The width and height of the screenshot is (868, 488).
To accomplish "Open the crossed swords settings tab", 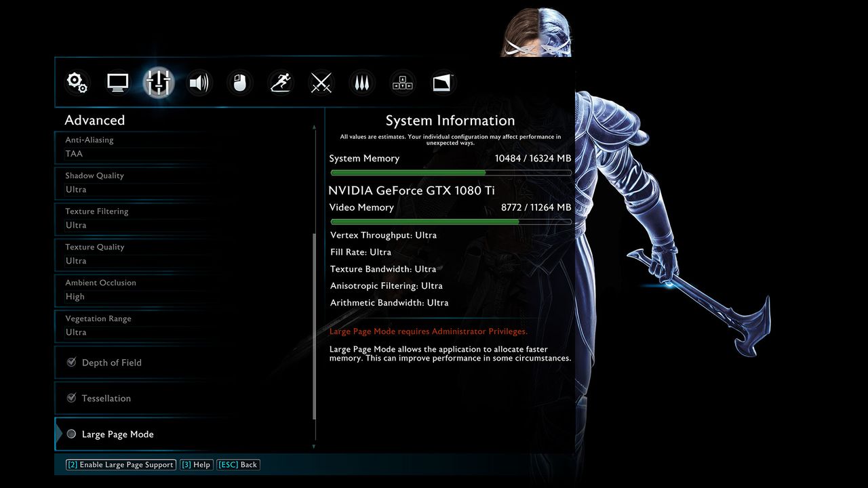I will pos(321,83).
